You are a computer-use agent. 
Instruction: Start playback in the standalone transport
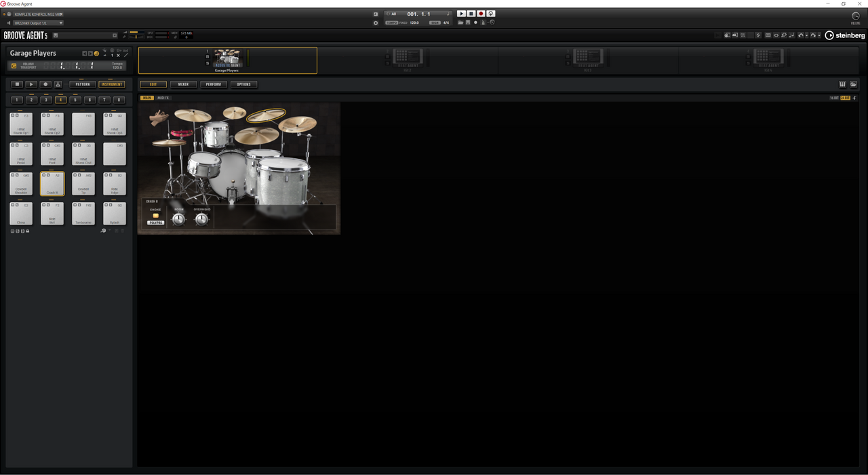(x=461, y=14)
